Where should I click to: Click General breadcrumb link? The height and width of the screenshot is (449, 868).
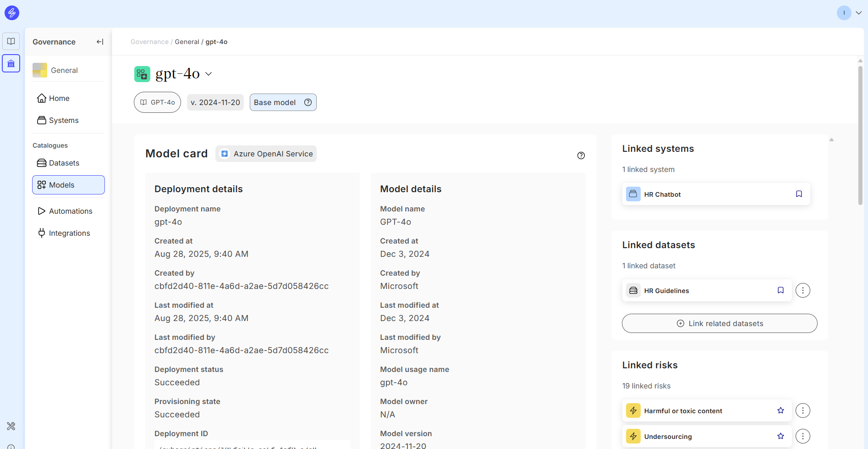pyautogui.click(x=187, y=42)
